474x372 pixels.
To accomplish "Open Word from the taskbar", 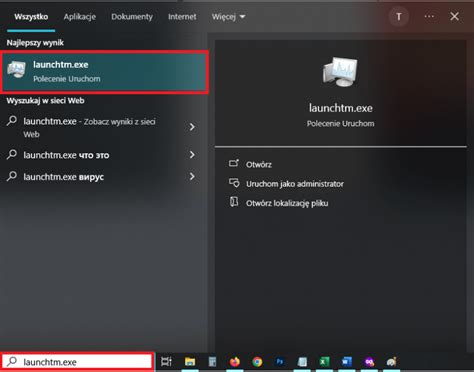I will click(347, 362).
